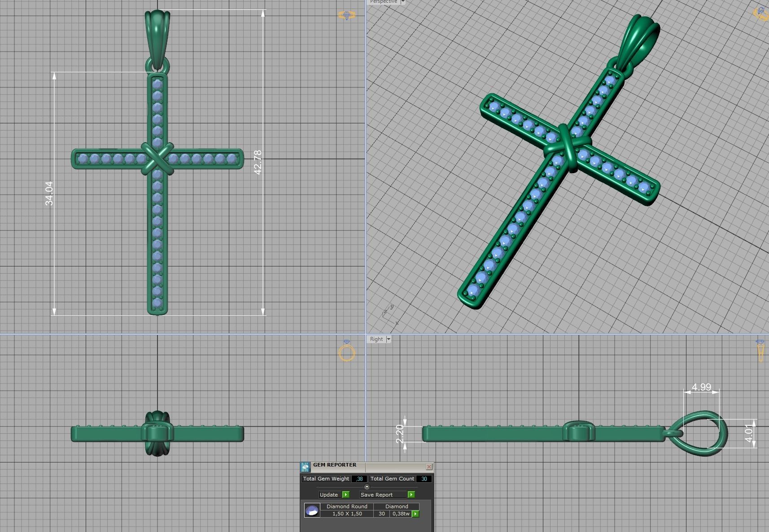
Task: Click the Gem Reporter title bar
Action: (368, 467)
